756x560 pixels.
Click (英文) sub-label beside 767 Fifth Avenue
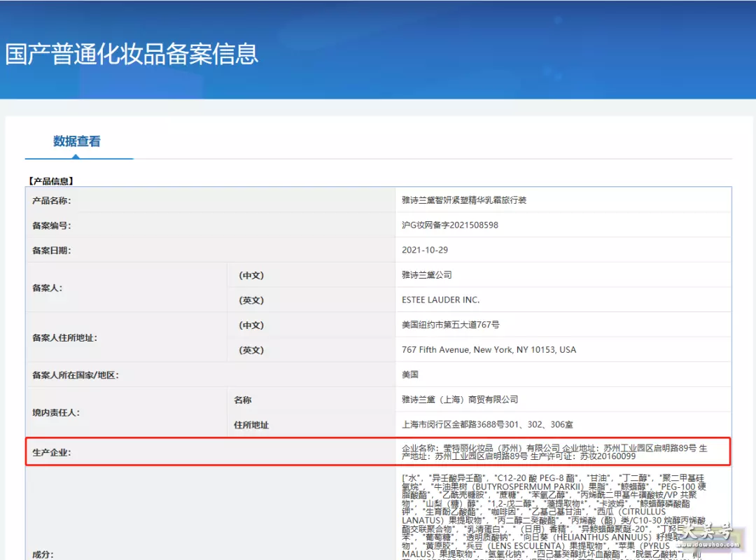[x=251, y=350]
